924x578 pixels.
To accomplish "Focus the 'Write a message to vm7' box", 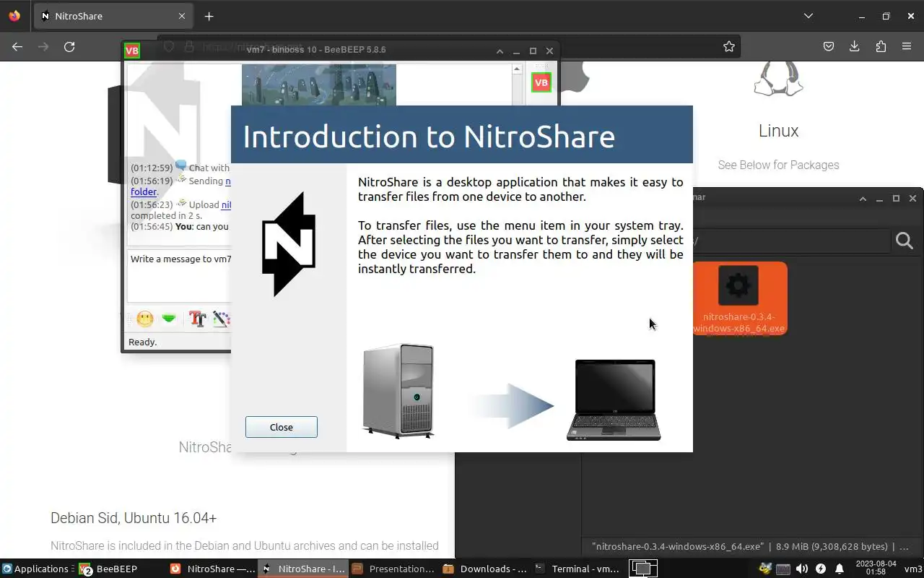I will 180,276.
